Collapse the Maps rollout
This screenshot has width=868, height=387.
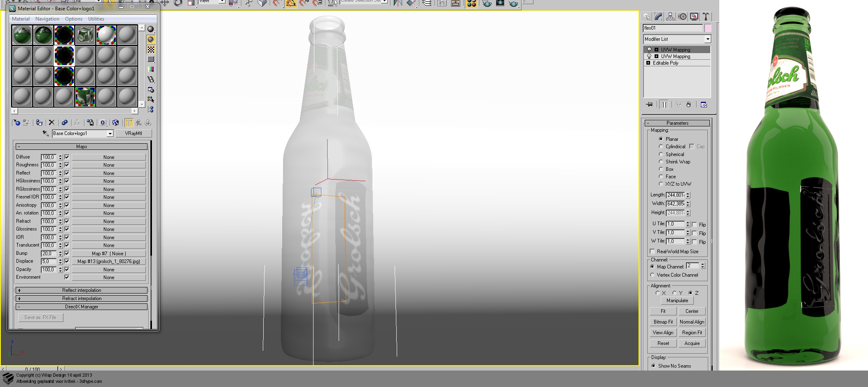pos(82,147)
